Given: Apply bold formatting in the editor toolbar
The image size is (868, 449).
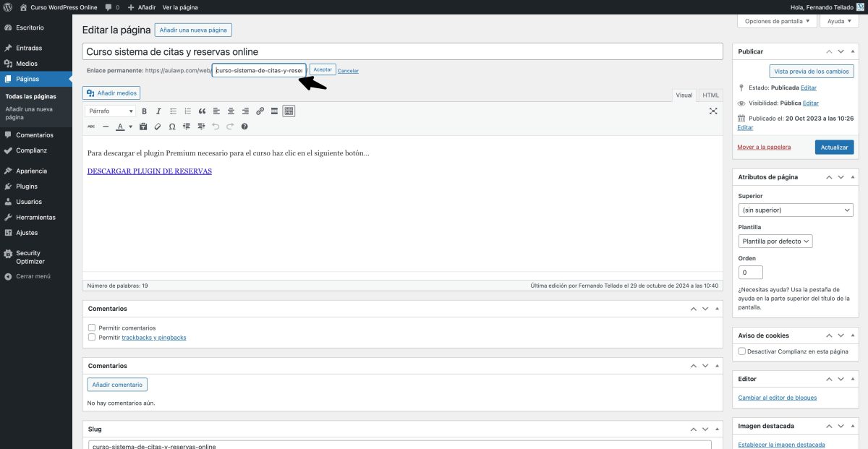Looking at the screenshot, I should (145, 111).
